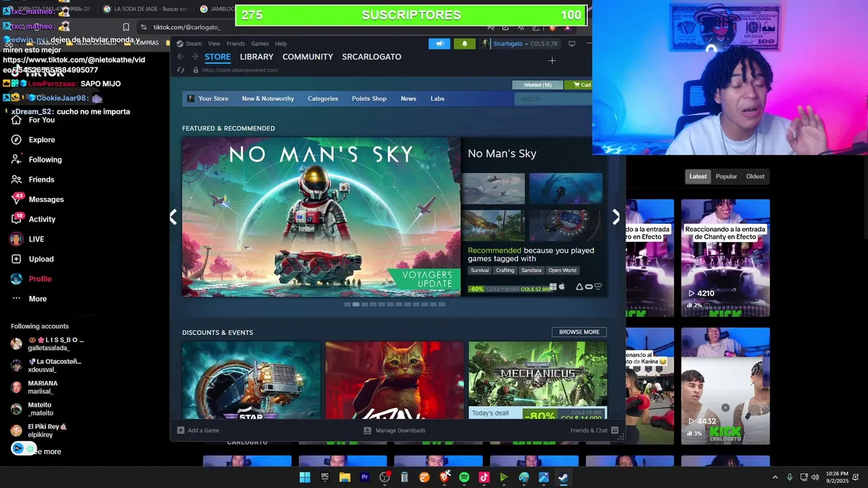The height and width of the screenshot is (488, 868).
Task: Open Stray cat discount tile
Action: 395,380
